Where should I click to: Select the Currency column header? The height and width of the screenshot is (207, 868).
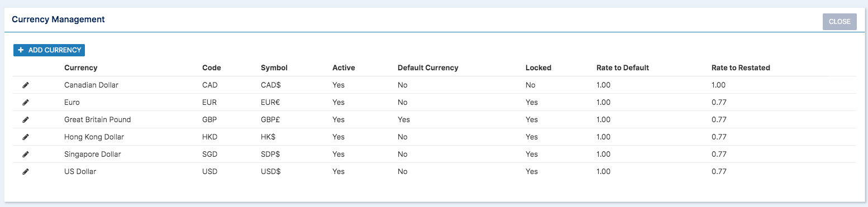81,68
